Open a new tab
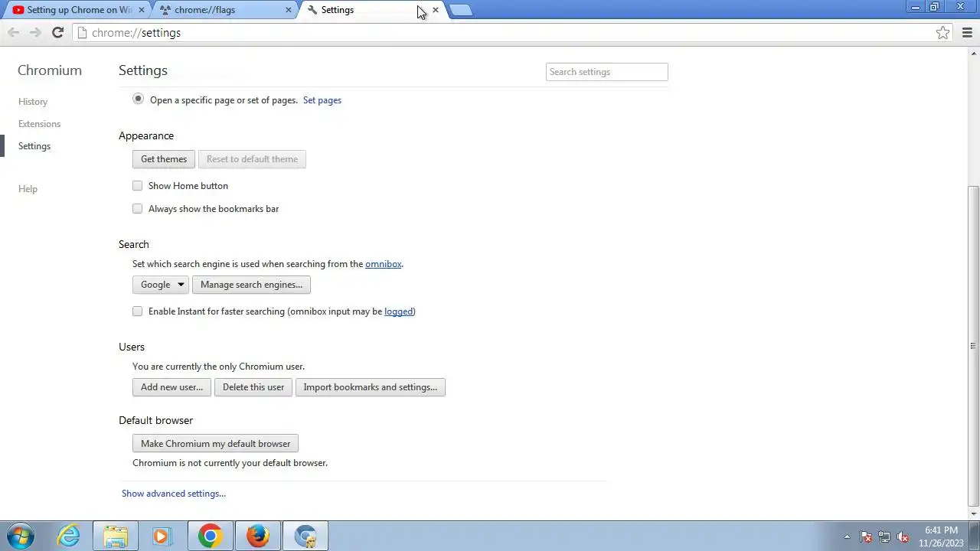 [460, 10]
